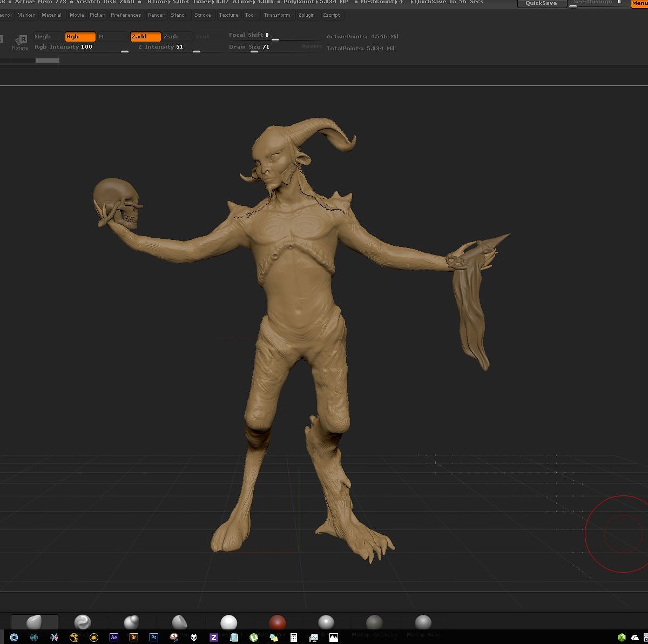Pick the red wax material sphere

277,622
